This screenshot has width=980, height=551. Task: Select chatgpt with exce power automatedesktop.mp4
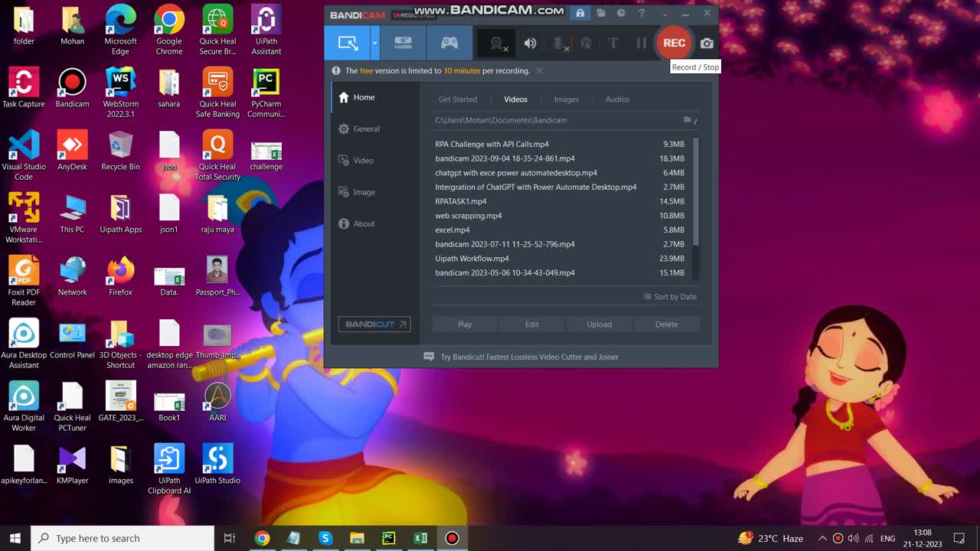(560, 173)
